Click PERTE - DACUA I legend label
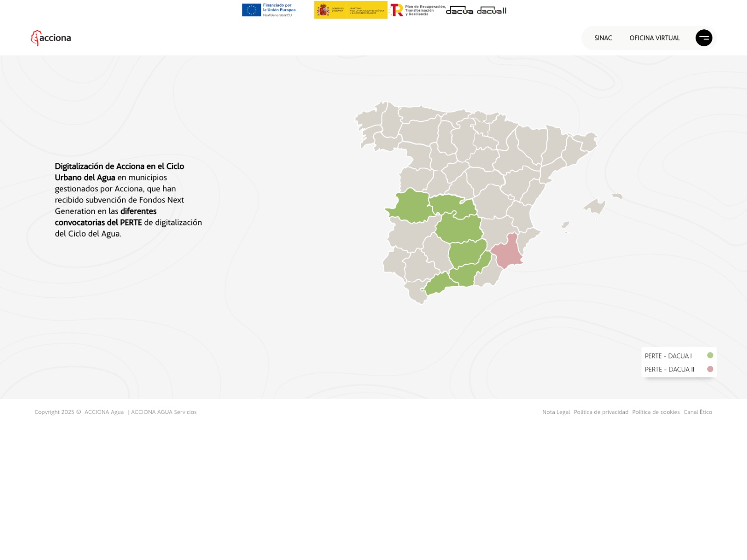Image resolution: width=747 pixels, height=560 pixels. click(668, 356)
